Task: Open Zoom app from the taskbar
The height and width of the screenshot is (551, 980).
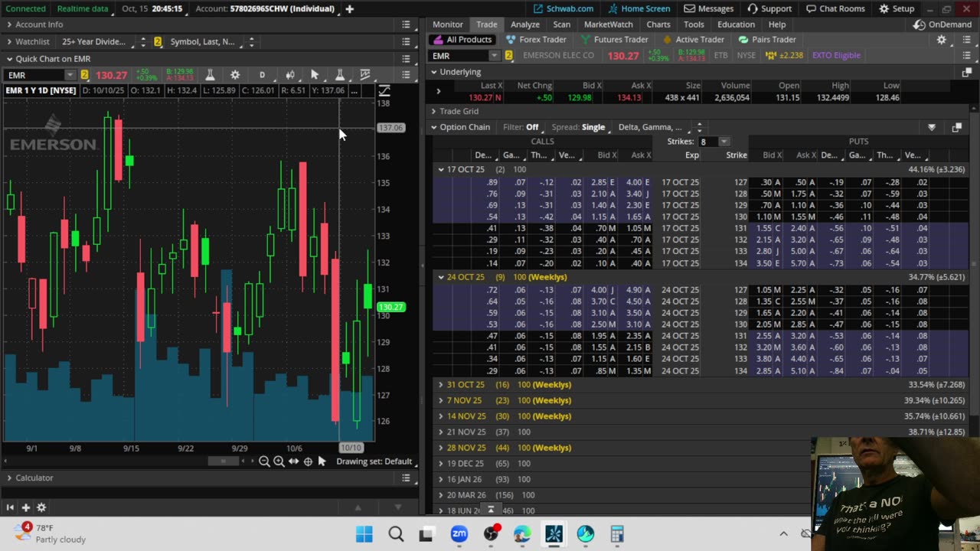Action: tap(459, 534)
